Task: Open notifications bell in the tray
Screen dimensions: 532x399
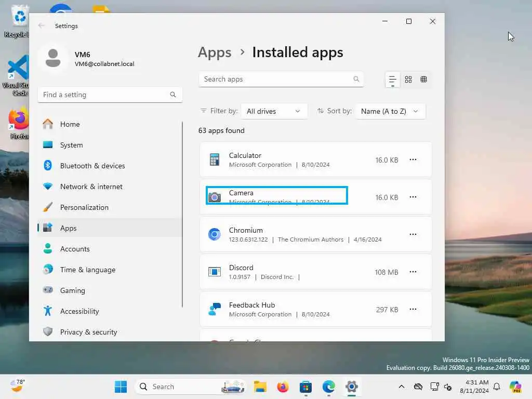Action: (497, 387)
